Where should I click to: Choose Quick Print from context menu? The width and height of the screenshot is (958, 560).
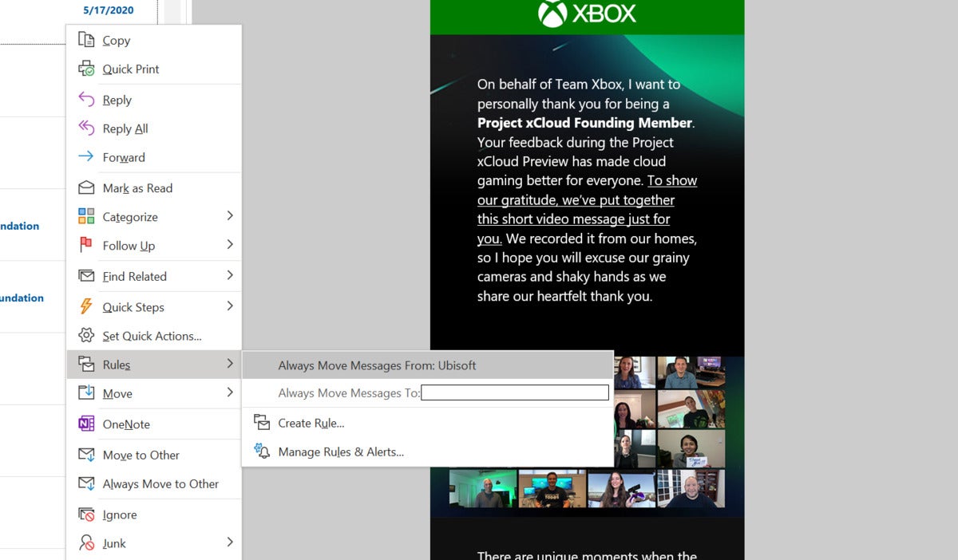coord(153,69)
